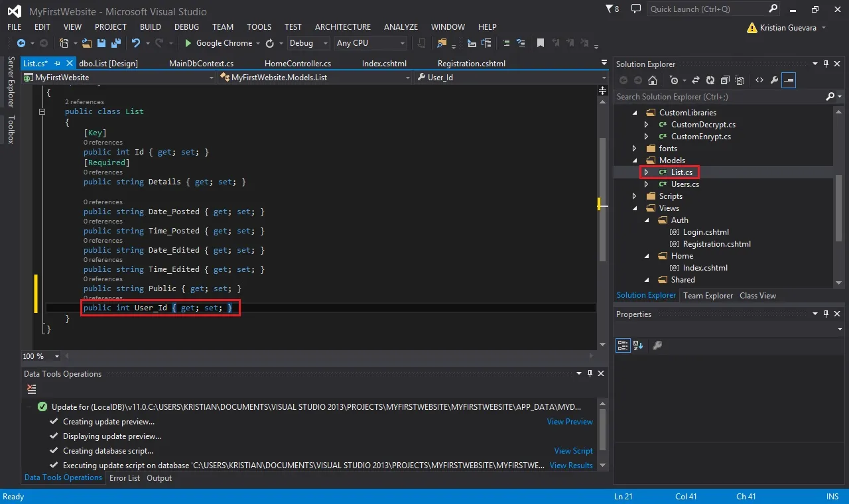
Task: Click the Undo arrow in toolbar
Action: 136,43
